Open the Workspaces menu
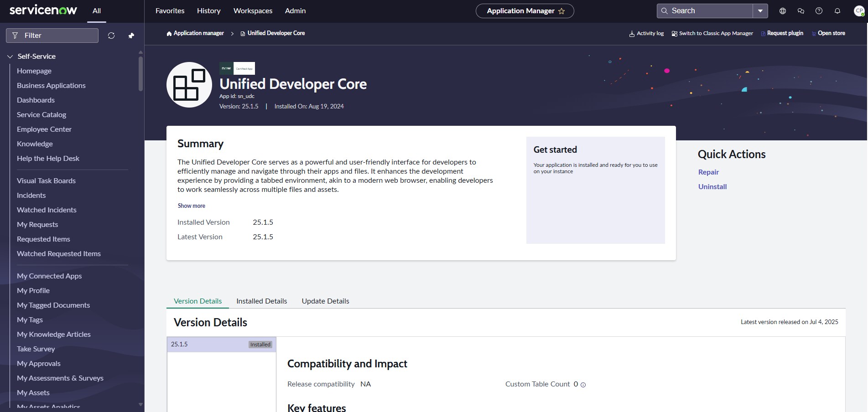 (x=253, y=11)
